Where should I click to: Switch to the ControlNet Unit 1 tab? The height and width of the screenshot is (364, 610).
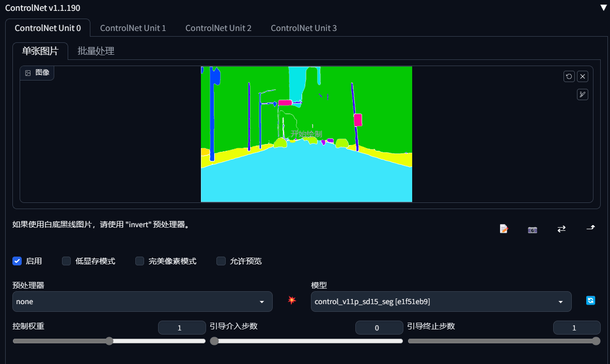133,28
